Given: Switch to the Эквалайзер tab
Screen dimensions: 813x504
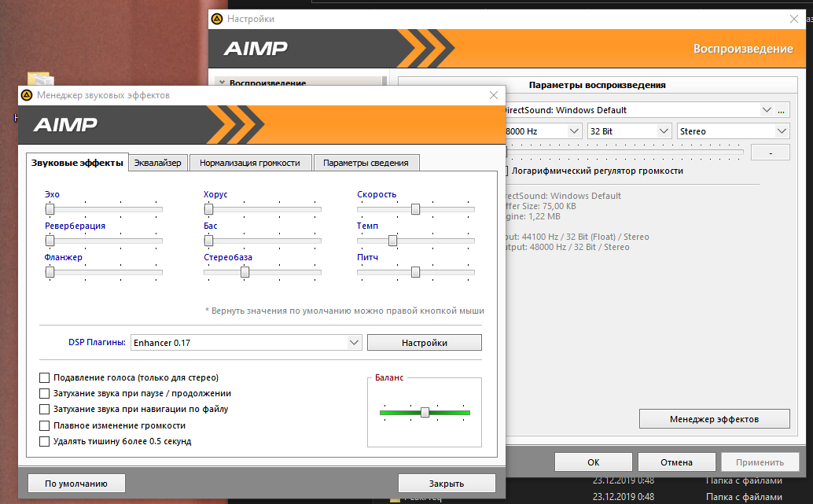Looking at the screenshot, I should (x=157, y=163).
